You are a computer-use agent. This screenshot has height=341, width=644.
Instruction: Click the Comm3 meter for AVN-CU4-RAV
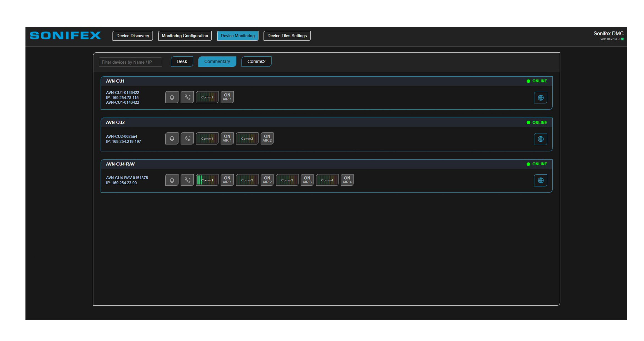[x=287, y=180]
